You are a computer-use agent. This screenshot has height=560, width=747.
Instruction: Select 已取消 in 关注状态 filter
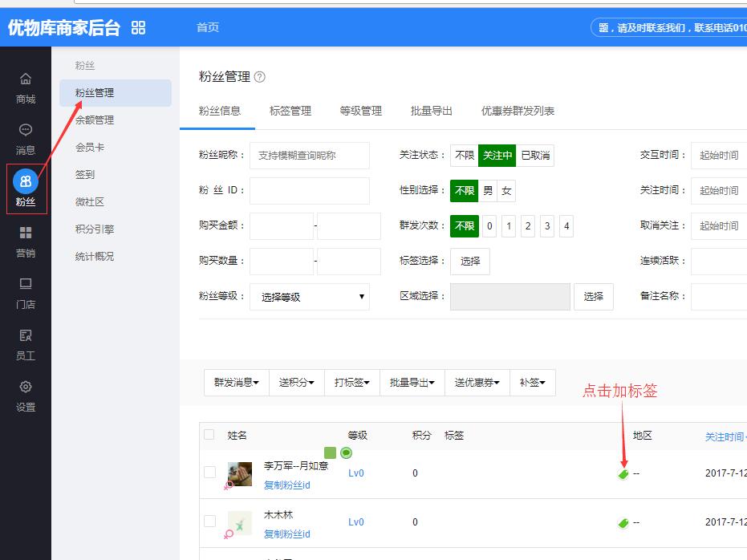coord(535,156)
